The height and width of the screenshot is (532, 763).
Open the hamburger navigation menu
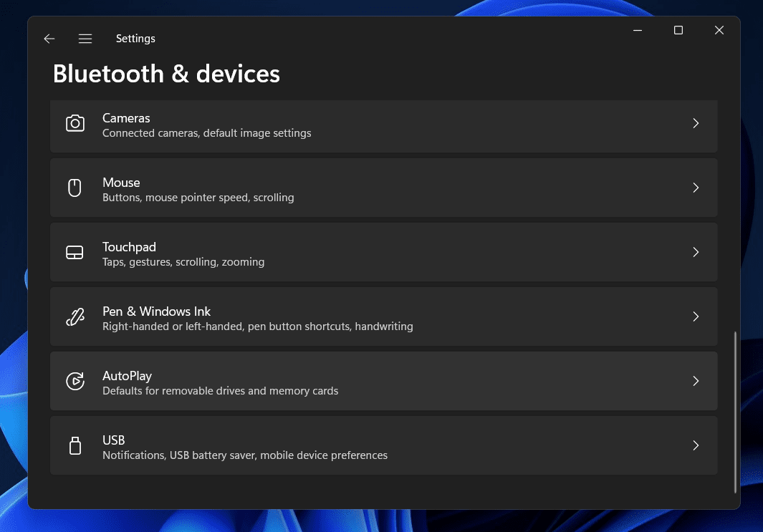pyautogui.click(x=85, y=39)
